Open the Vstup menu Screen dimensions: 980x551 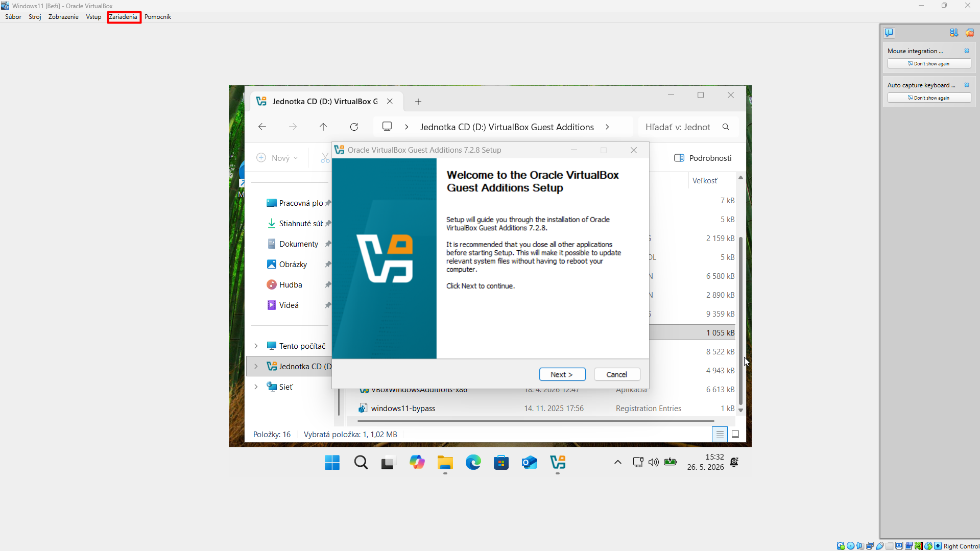tap(93, 17)
